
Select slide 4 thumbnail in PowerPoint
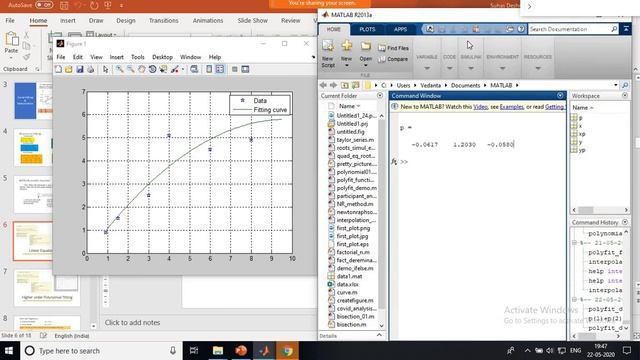[33, 147]
